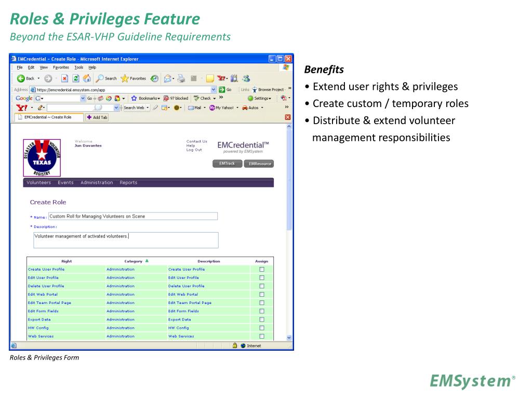This screenshot has width=532, height=399.
Task: Assign the Edit Web Portal right
Action: [x=262, y=295]
